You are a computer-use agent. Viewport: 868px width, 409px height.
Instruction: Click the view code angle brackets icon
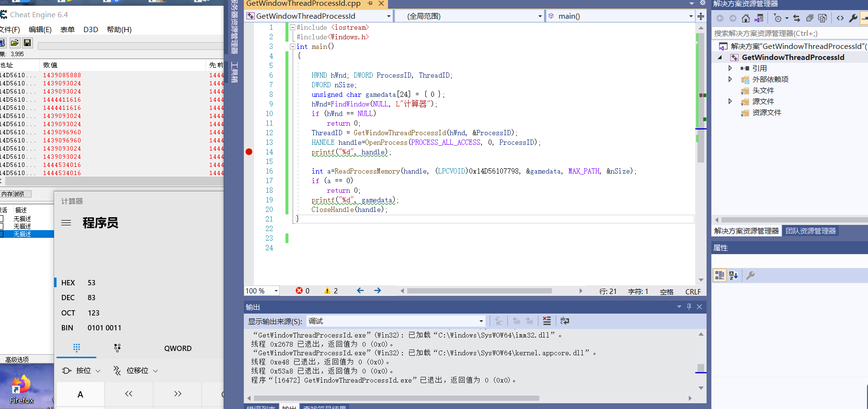(x=840, y=18)
